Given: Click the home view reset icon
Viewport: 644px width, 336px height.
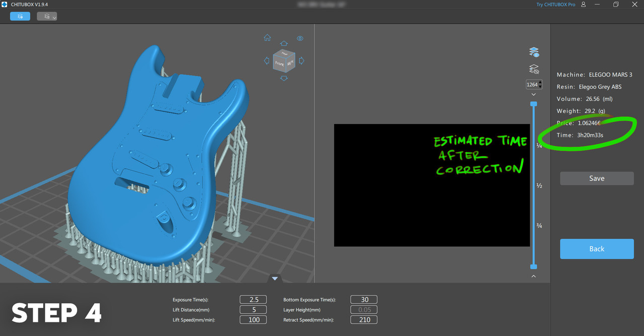Looking at the screenshot, I should point(267,38).
